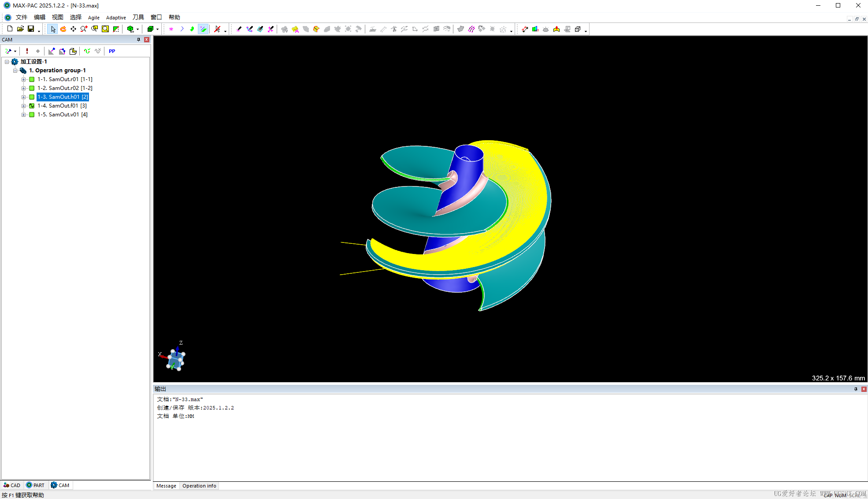Toggle the magenta point filter
This screenshot has width=868, height=499.
[x=171, y=29]
